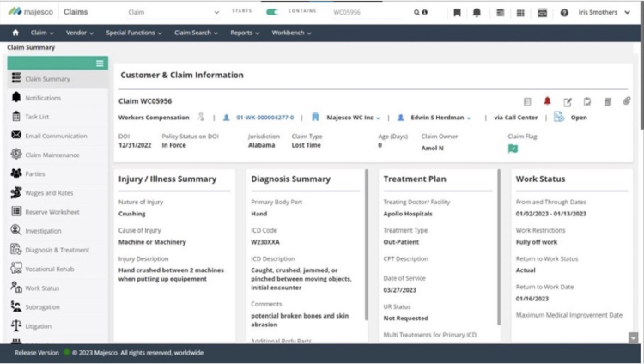Click the Majesco logo
The image size is (644, 364).
pyautogui.click(x=31, y=12)
